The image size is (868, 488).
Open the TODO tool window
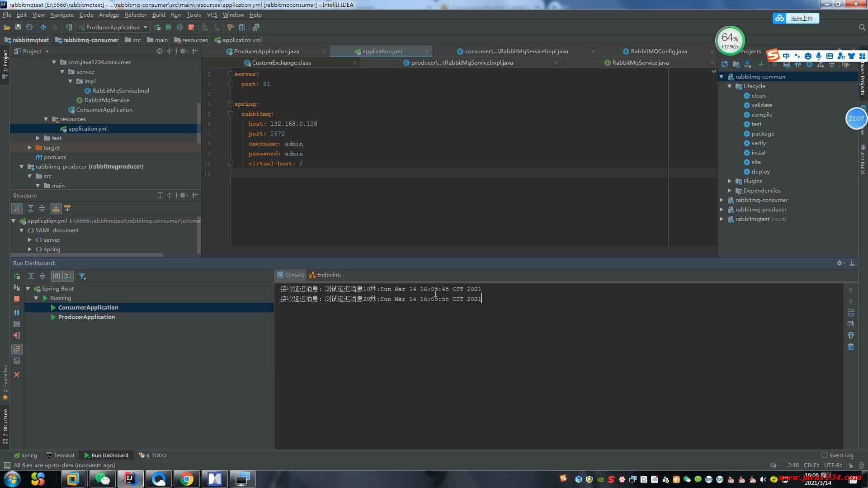[x=153, y=455]
